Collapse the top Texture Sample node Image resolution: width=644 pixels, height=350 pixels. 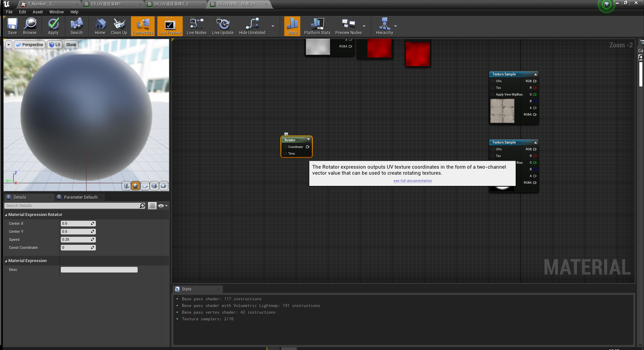pos(535,74)
